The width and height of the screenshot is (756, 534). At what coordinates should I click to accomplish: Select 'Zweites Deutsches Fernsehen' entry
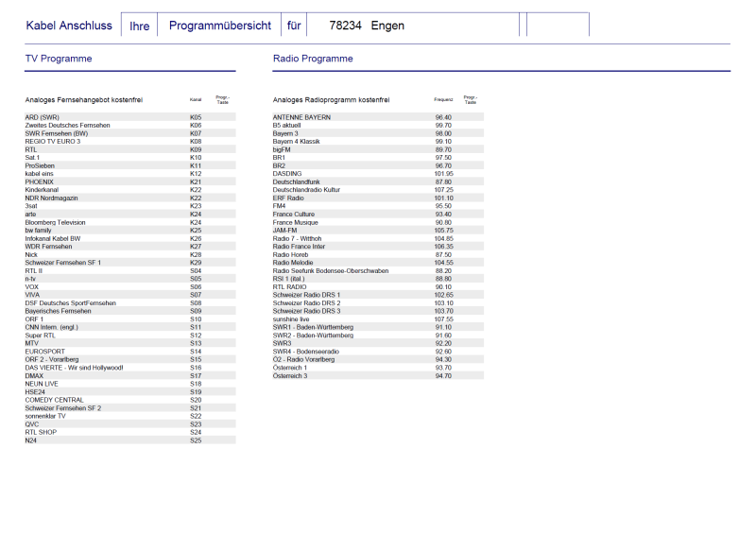click(x=67, y=126)
